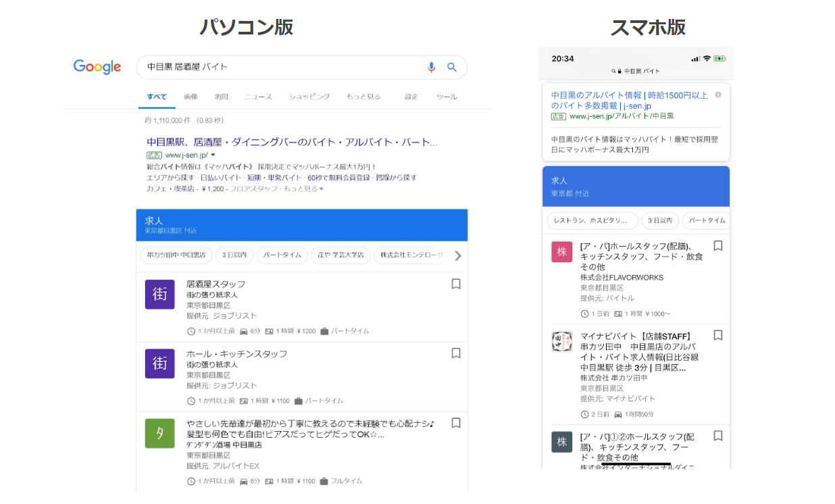This screenshot has width=835, height=504.
Task: Bookmark the 居酒屋スタッフ job
Action: [x=456, y=284]
